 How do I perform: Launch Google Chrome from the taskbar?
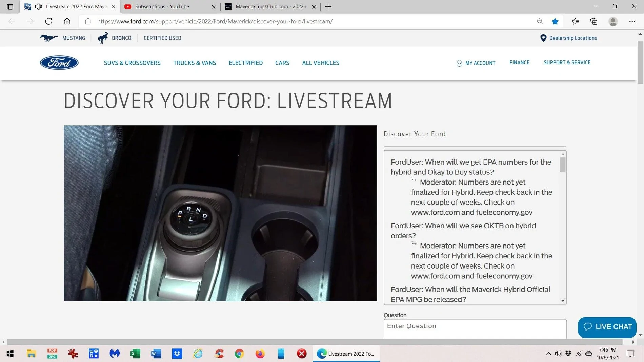239,354
